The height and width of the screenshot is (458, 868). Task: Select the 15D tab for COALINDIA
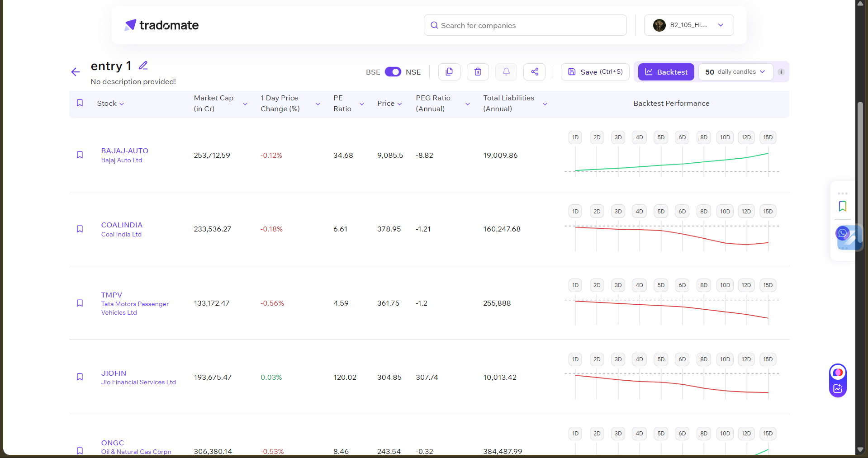768,212
